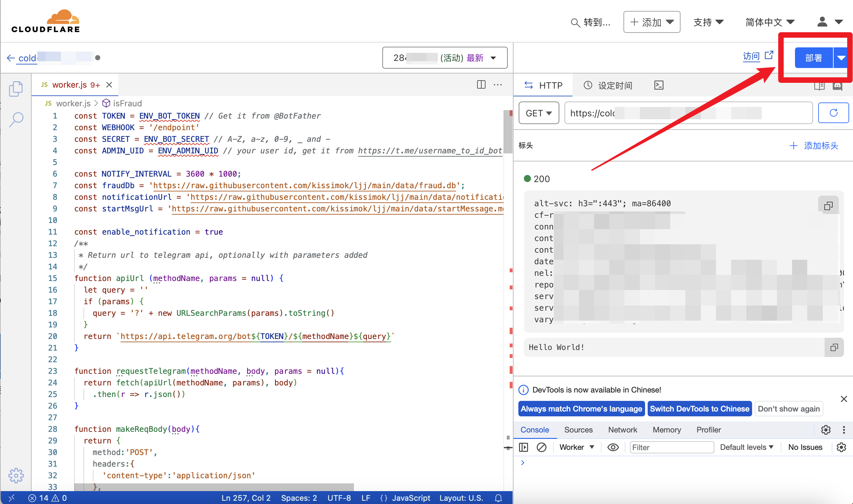
Task: Select the Memory DevTools tab
Action: tap(666, 430)
